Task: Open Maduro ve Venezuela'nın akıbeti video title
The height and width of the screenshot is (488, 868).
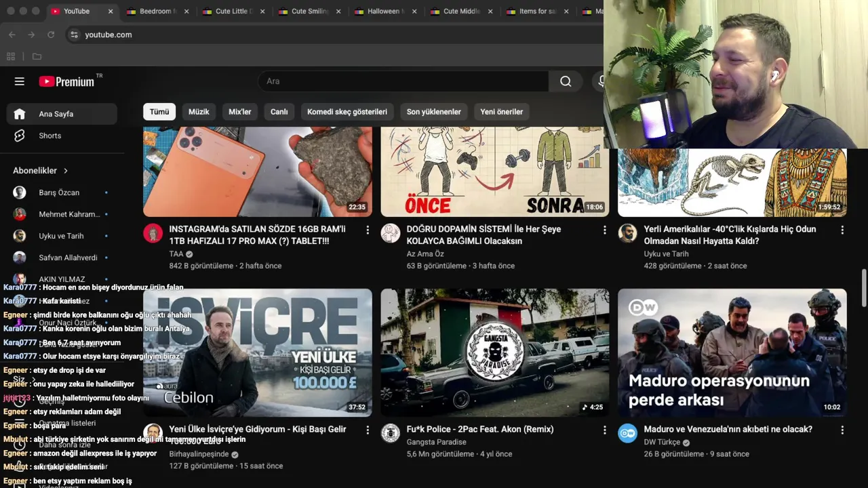Action: pyautogui.click(x=728, y=429)
